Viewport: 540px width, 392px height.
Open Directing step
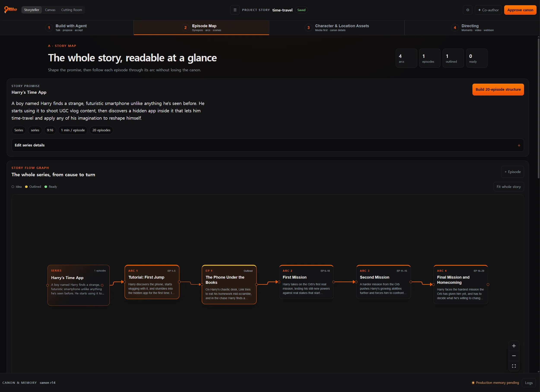(x=472, y=28)
